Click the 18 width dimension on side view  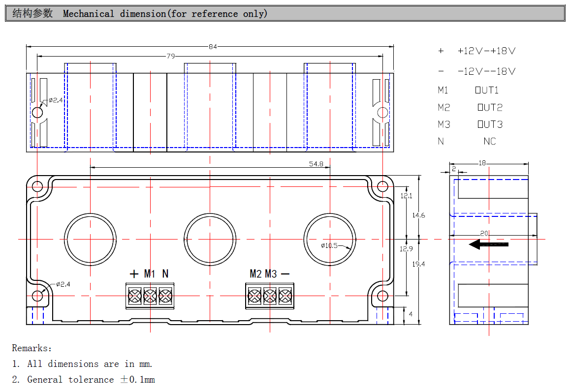click(482, 163)
